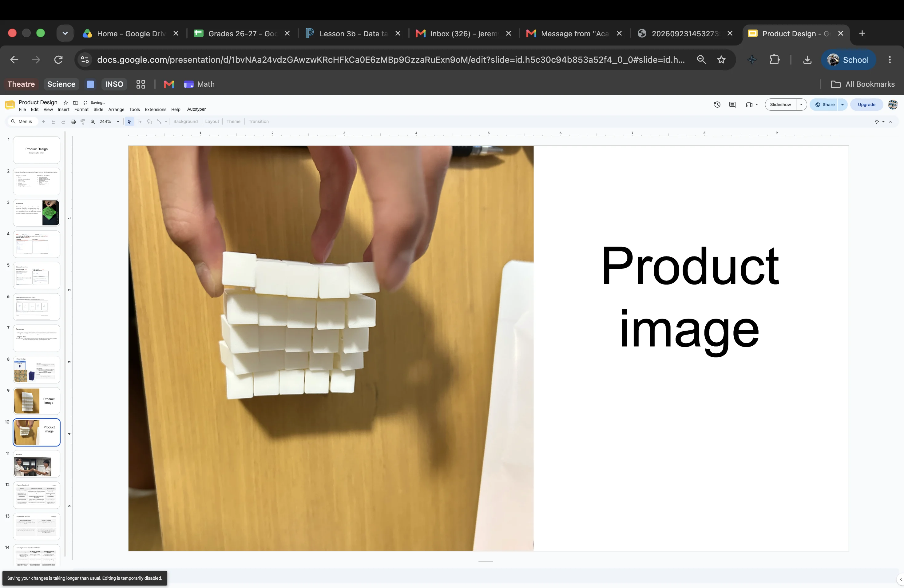Open the Search menus box
Viewport: 904px width, 588px height.
22,121
